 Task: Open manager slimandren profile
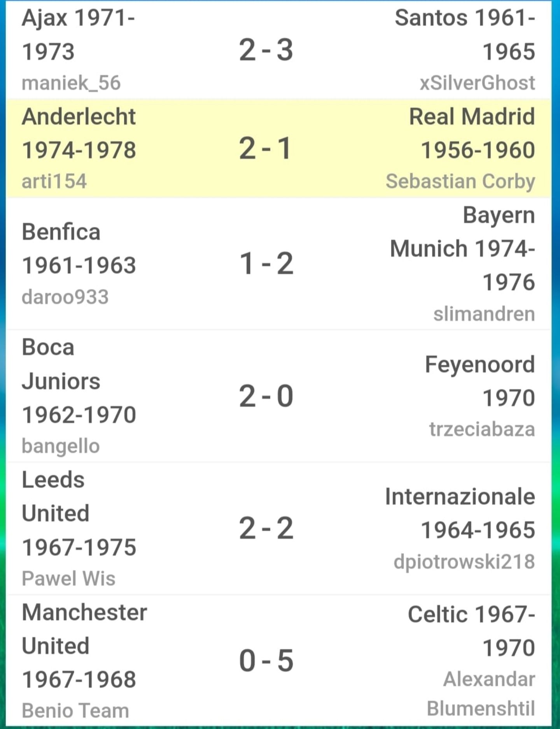pos(485,314)
